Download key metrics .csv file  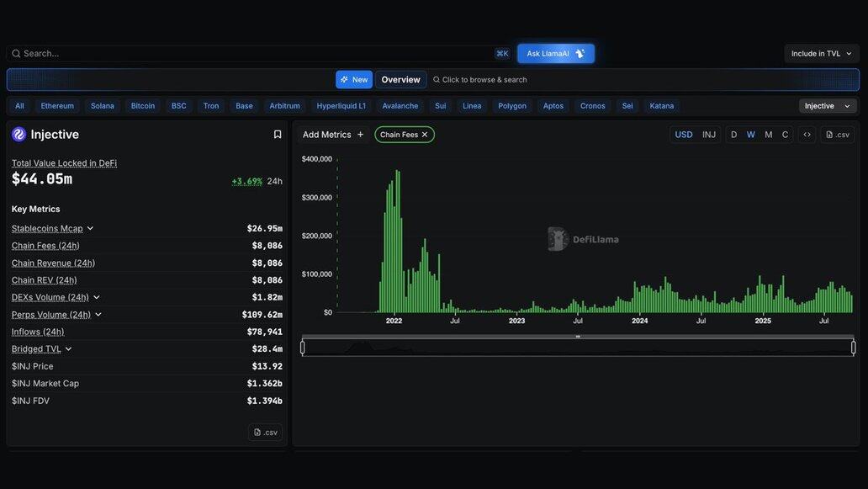265,432
